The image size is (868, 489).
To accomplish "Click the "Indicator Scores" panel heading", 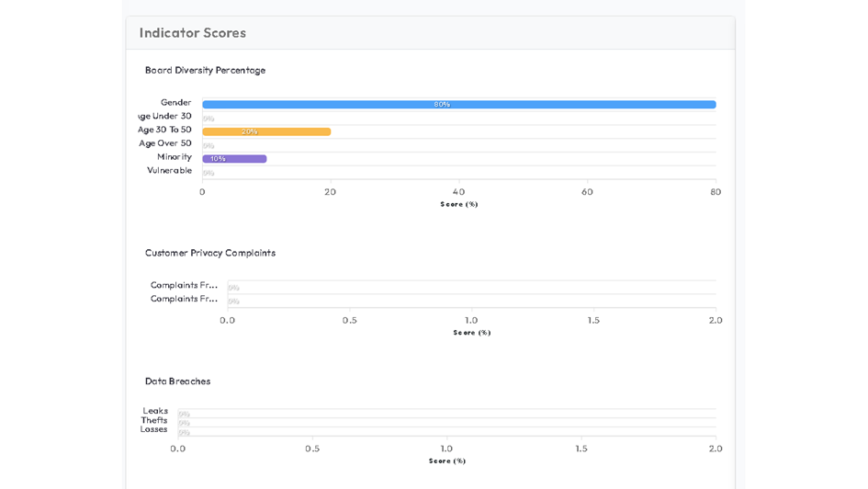I will [x=193, y=33].
